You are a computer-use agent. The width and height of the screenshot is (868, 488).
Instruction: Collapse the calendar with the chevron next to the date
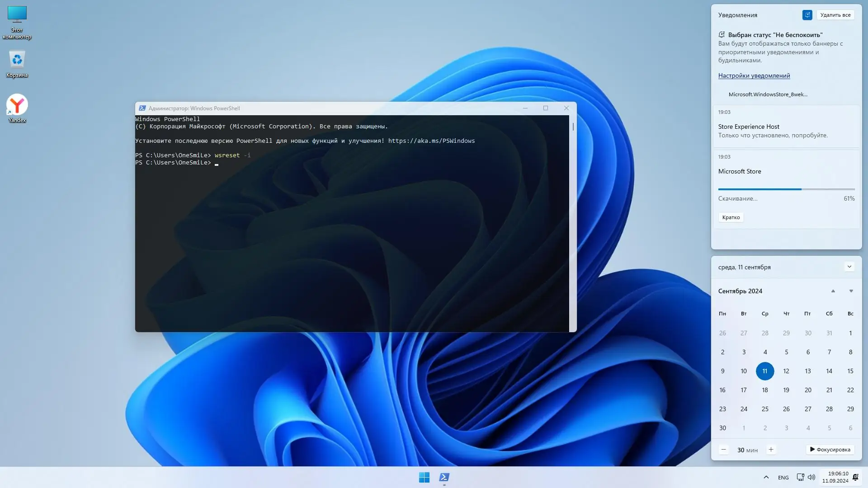[849, 267]
